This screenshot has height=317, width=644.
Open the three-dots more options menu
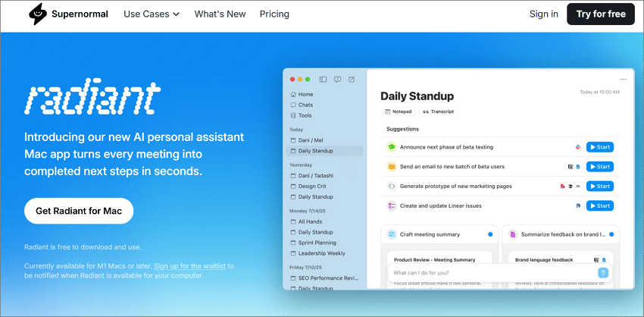pyautogui.click(x=624, y=80)
